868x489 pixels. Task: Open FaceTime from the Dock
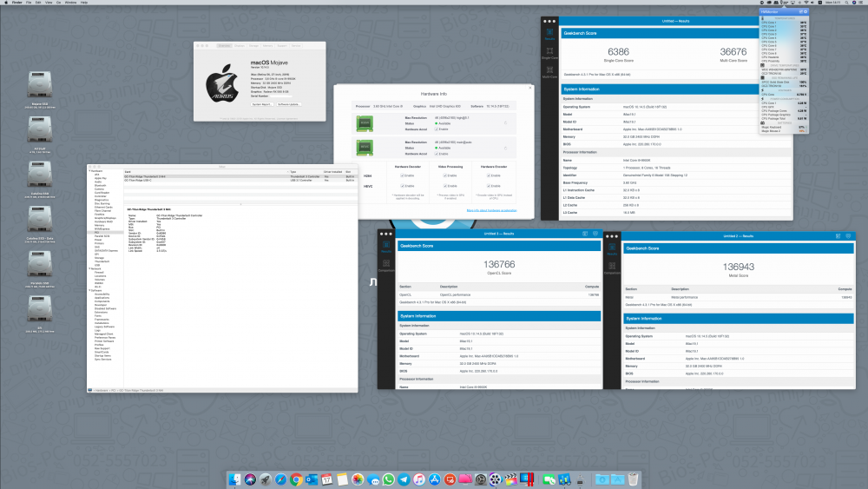tap(549, 479)
